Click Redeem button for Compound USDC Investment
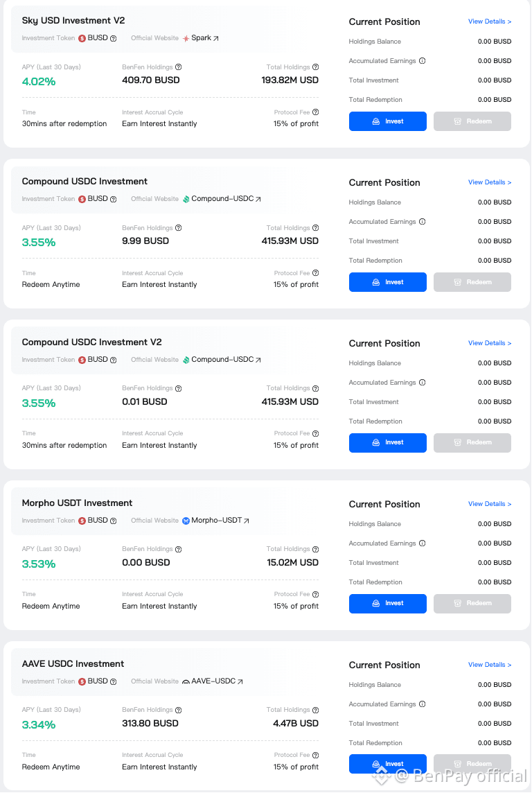The image size is (532, 793). point(472,282)
